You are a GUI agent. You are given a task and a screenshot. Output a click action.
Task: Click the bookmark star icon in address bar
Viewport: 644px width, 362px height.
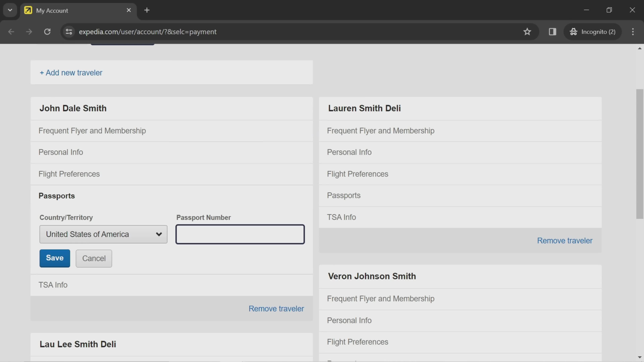(527, 31)
